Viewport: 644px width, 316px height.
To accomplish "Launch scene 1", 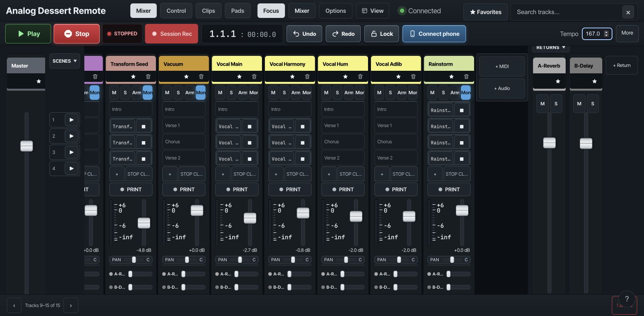I will (x=72, y=120).
